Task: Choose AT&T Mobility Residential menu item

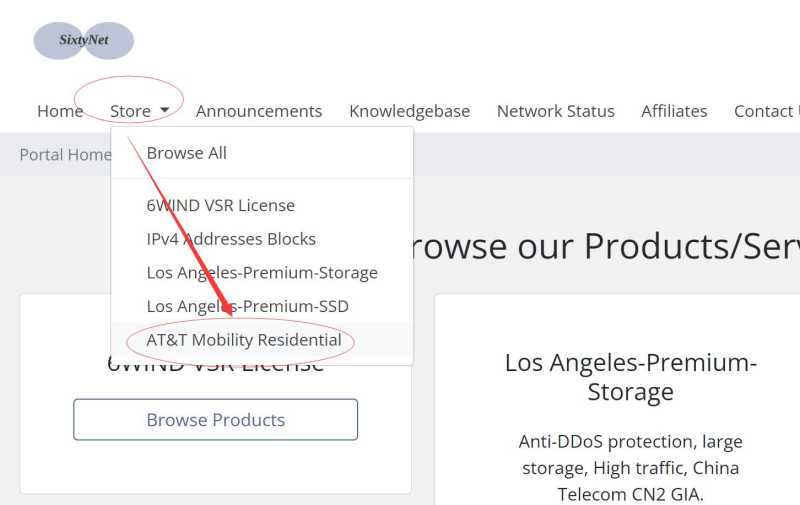Action: [x=244, y=340]
